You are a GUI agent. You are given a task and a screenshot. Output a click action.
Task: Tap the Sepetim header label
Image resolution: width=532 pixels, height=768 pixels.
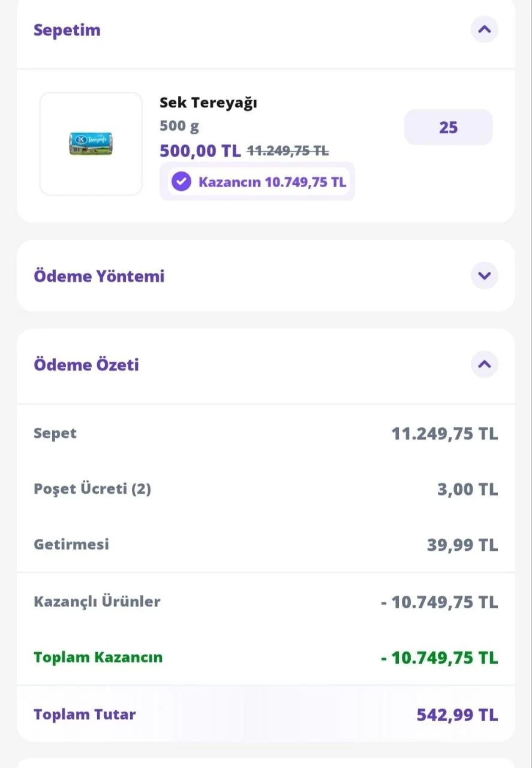(67, 30)
